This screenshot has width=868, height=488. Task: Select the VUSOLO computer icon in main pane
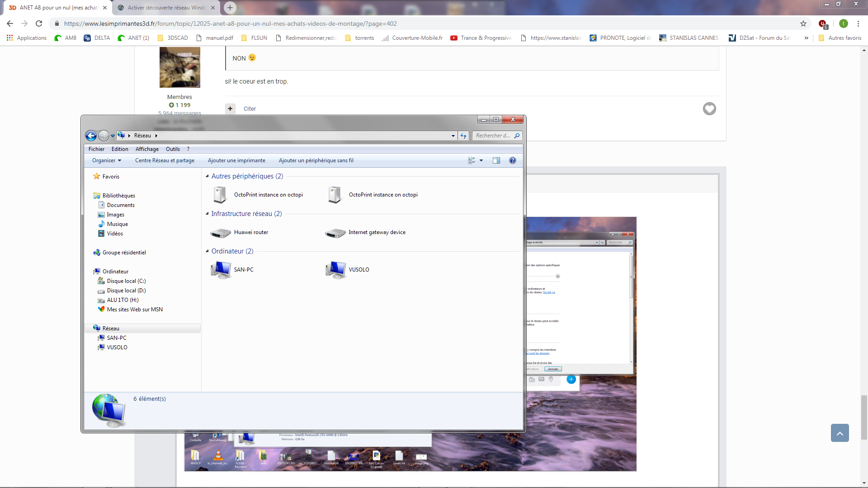pos(336,270)
